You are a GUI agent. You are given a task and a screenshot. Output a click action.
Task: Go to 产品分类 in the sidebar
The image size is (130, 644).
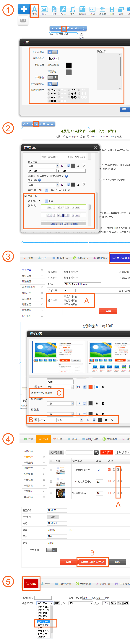[28, 463]
